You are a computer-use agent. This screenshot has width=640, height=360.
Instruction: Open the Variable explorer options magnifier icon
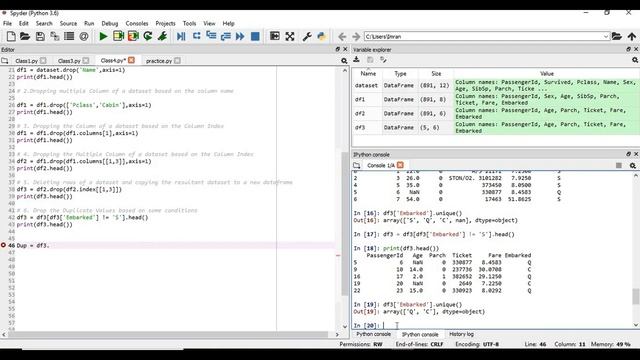pyautogui.click(x=635, y=60)
